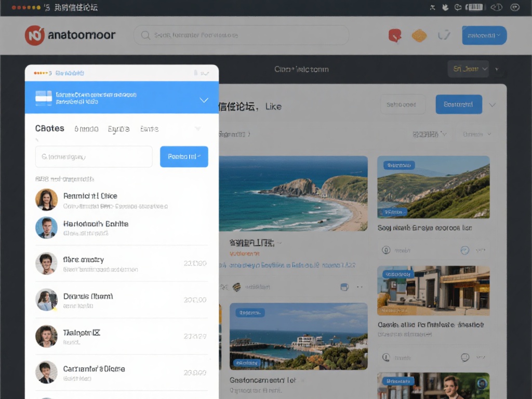Click the card icon in blue panel banner

click(x=43, y=97)
